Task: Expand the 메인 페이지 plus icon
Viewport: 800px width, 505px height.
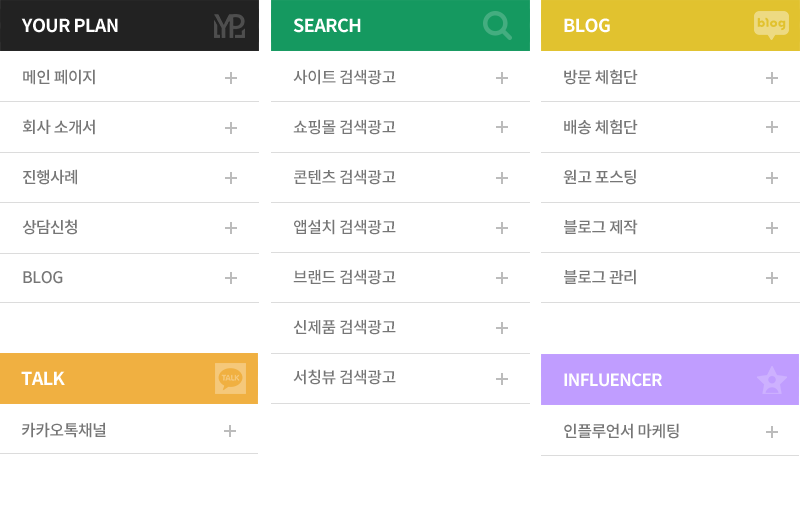Action: point(231,78)
